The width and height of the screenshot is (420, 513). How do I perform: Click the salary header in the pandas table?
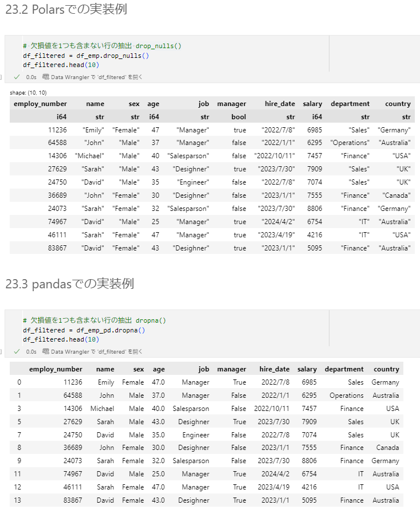pos(307,369)
